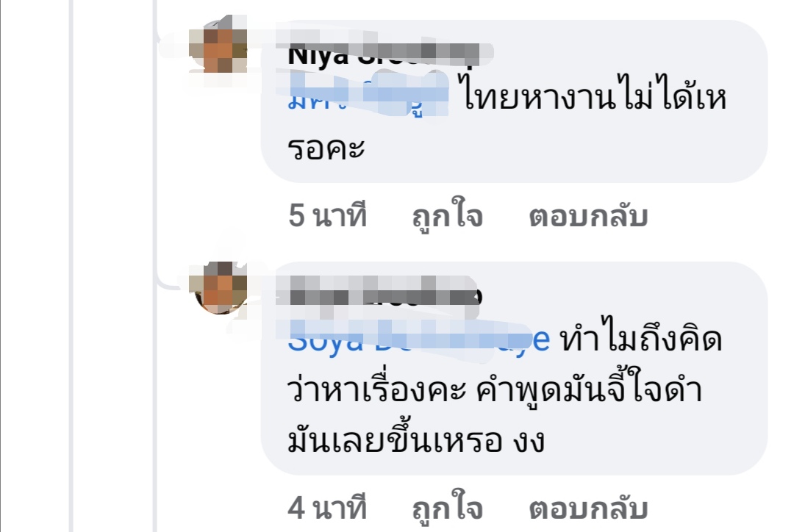Select the text ไทยหางานไม่ได้เห in the first comment
This screenshot has width=794, height=532.
coord(595,95)
